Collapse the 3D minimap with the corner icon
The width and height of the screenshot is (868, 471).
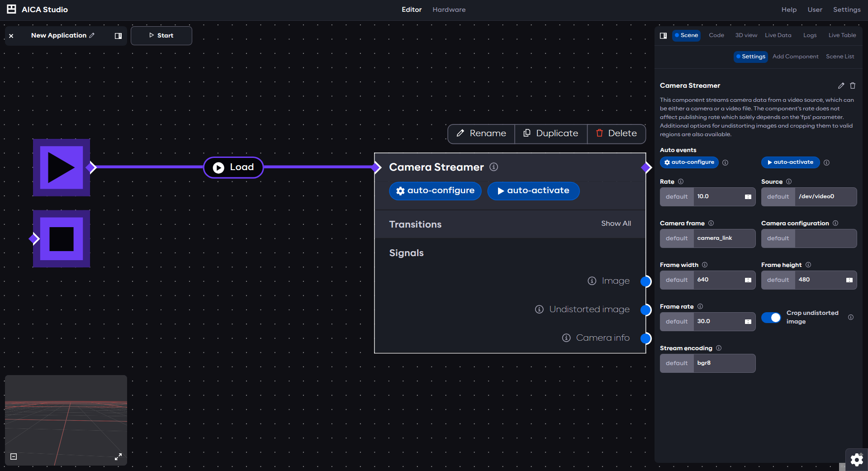13,457
